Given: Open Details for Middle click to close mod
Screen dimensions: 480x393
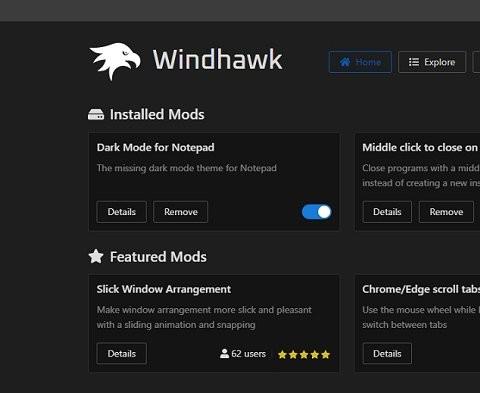Looking at the screenshot, I should point(387,212).
